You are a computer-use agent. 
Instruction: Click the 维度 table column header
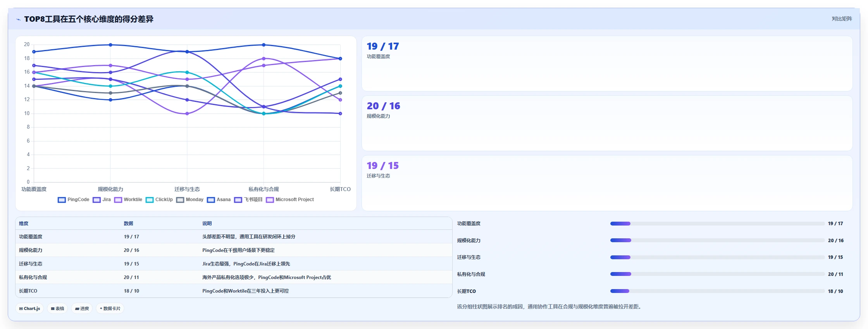click(x=24, y=223)
